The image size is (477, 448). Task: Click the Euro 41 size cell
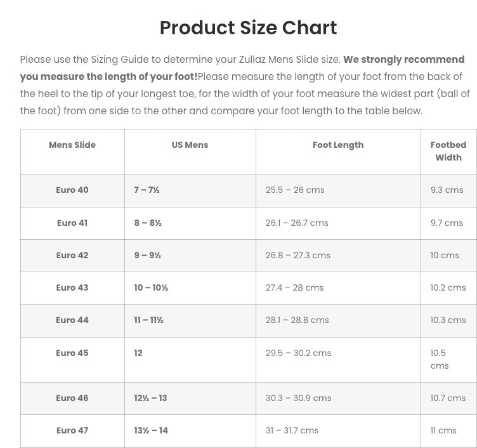72,223
